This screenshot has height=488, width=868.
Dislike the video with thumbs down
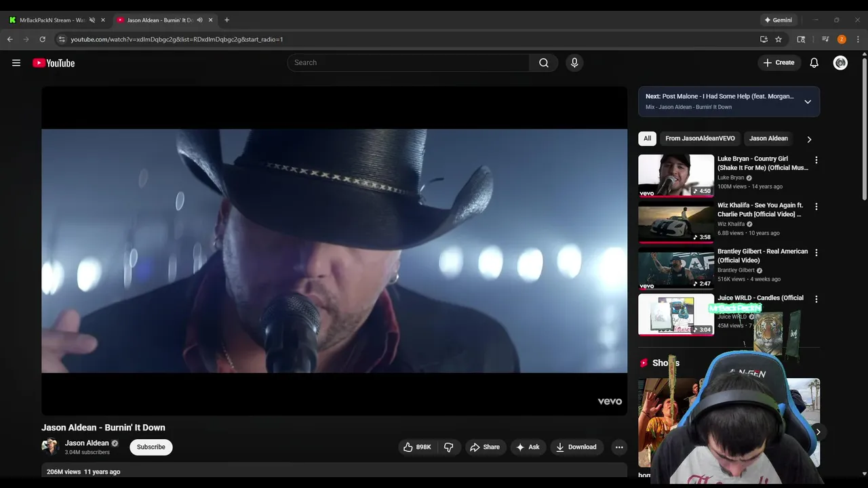coord(448,447)
